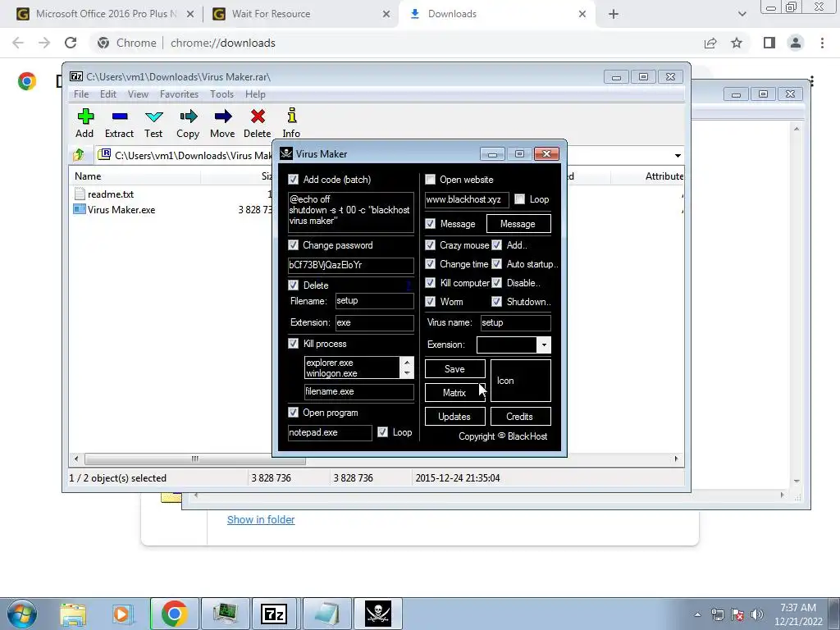The height and width of the screenshot is (630, 840).
Task: Open the media player taskbar icon
Action: click(x=122, y=614)
